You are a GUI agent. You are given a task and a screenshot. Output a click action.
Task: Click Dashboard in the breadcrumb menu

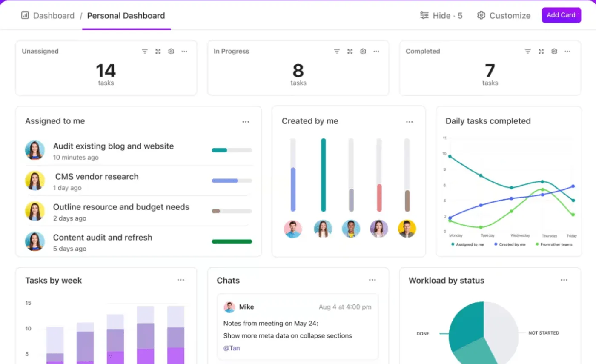click(x=54, y=15)
